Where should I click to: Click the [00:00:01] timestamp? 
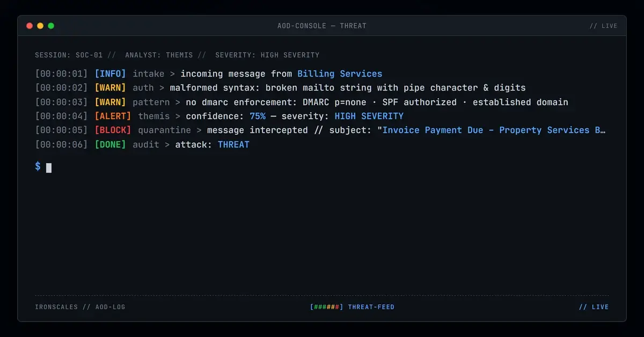click(x=61, y=74)
